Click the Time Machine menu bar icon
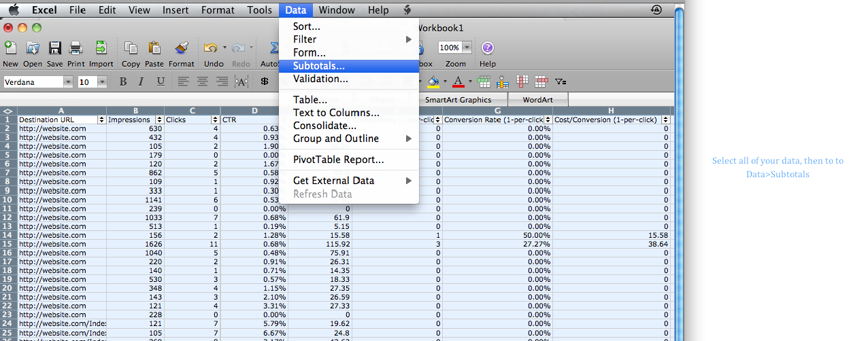The height and width of the screenshot is (341, 868). (x=656, y=10)
